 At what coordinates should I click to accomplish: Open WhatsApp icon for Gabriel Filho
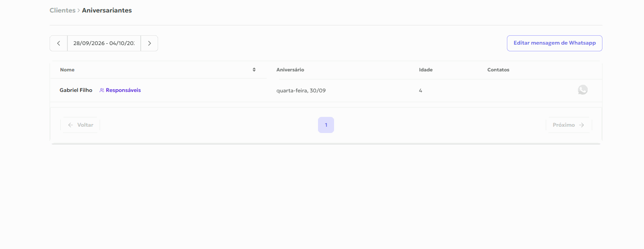tap(582, 90)
